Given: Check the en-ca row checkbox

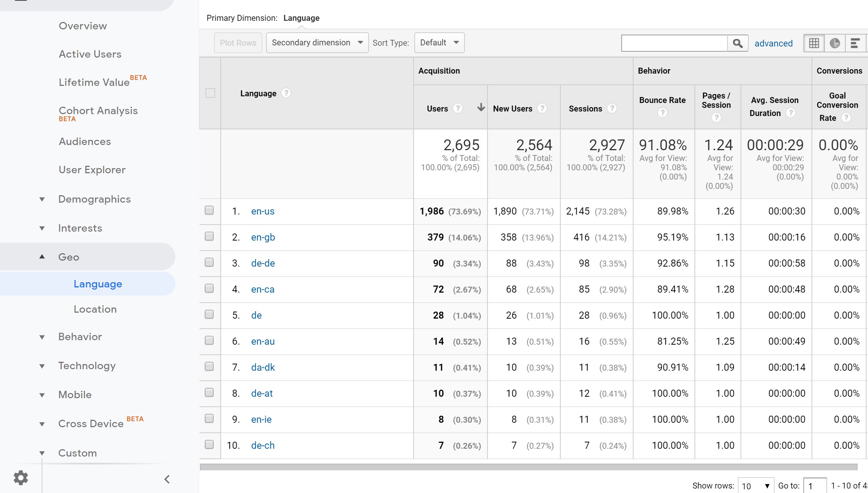Looking at the screenshot, I should coord(209,289).
